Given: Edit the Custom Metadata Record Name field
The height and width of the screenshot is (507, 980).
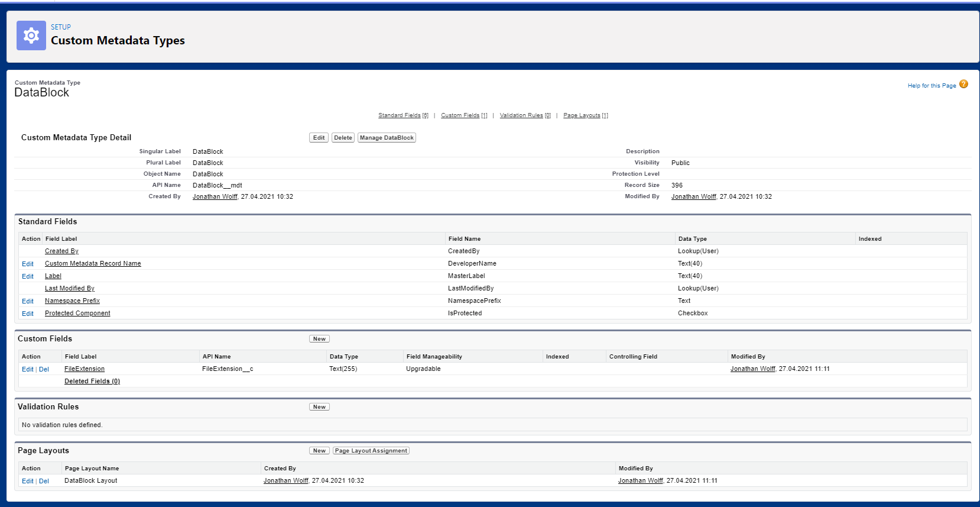Looking at the screenshot, I should (28, 264).
